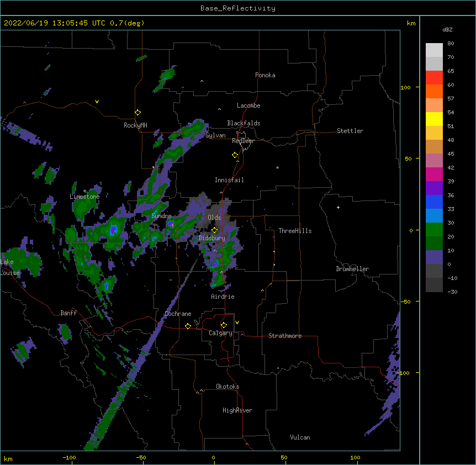Click the slate purple 10-0 dBZ swatch
Image resolution: width=476 pixels, height=465 pixels.
coord(434,257)
